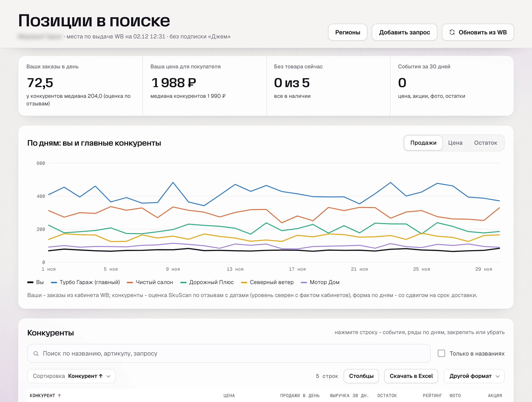Click the sort arrow next to КОНКУРЕНТ header

tap(59, 396)
